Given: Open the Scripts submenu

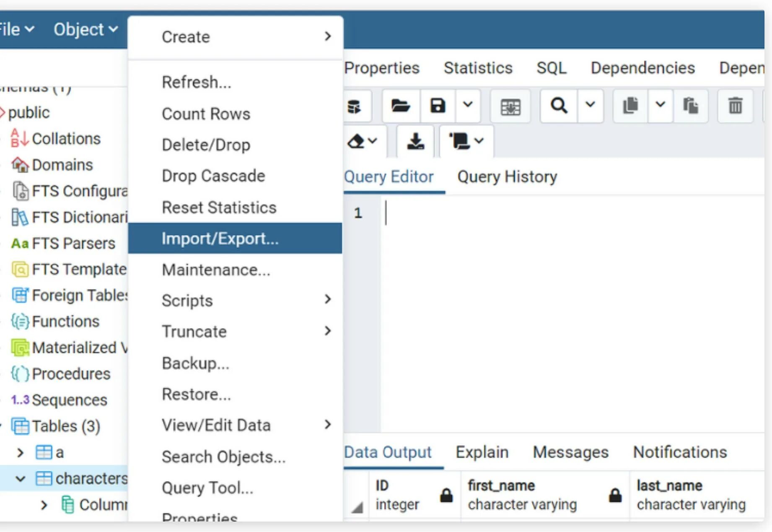Looking at the screenshot, I should (x=235, y=301).
